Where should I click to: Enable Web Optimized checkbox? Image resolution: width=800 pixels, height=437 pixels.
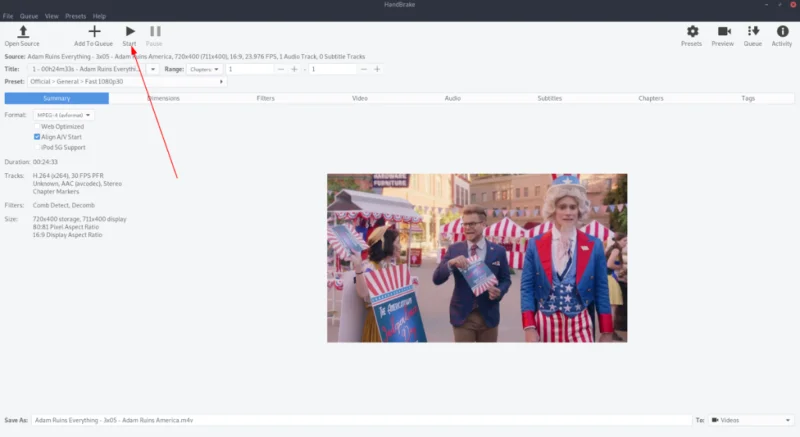37,126
